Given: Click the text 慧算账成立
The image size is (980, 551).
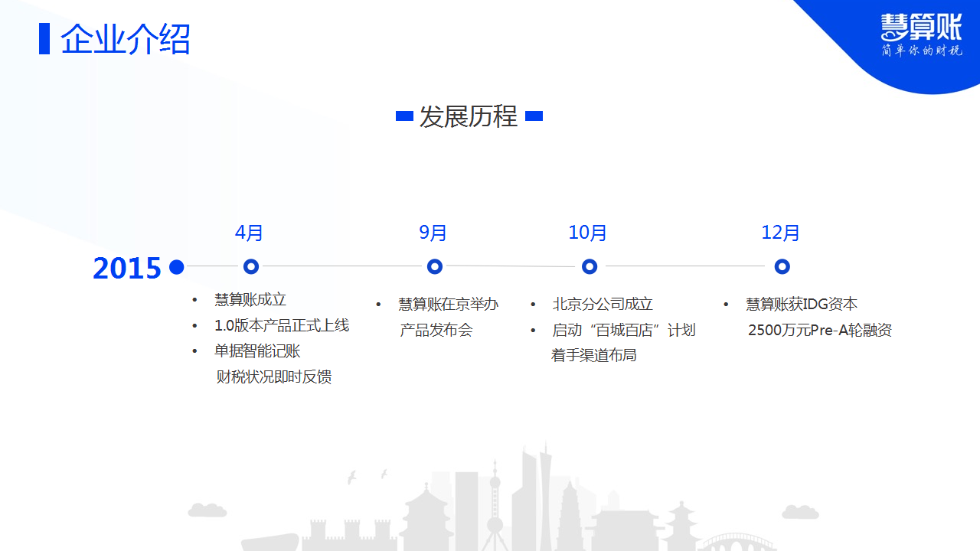Looking at the screenshot, I should tap(250, 300).
